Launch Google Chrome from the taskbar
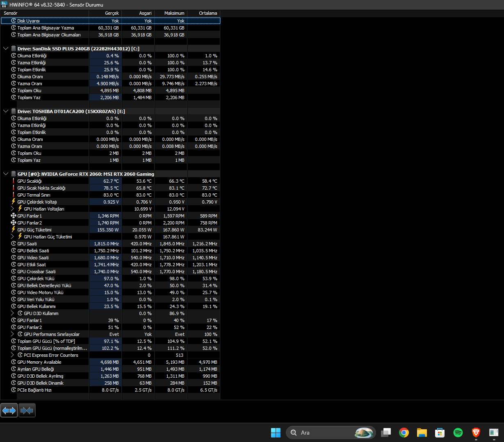The width and height of the screenshot is (504, 442). (x=404, y=433)
